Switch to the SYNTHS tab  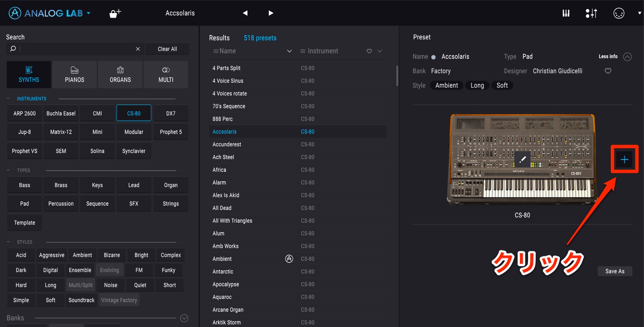[29, 75]
